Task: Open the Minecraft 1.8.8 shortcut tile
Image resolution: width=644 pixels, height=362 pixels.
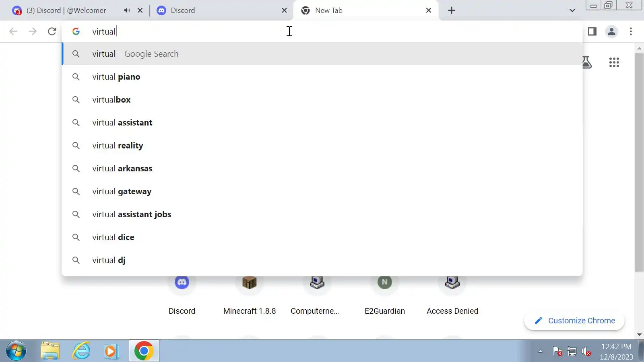Action: [250, 296]
